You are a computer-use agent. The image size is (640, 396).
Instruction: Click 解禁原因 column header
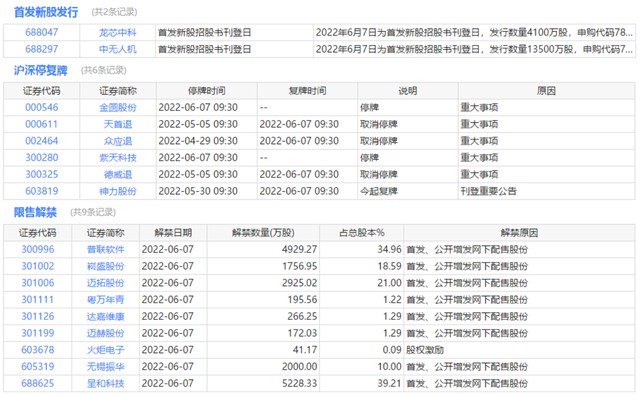519,233
